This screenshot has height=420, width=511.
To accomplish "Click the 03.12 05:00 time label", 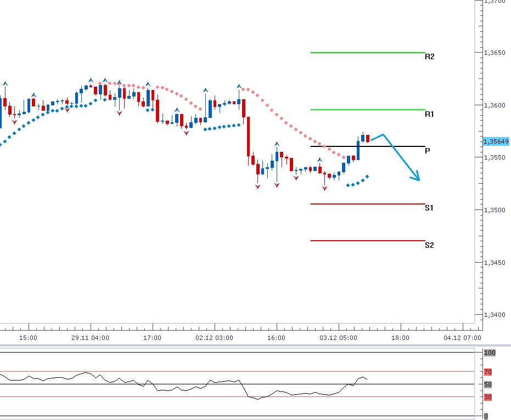I will tap(338, 338).
